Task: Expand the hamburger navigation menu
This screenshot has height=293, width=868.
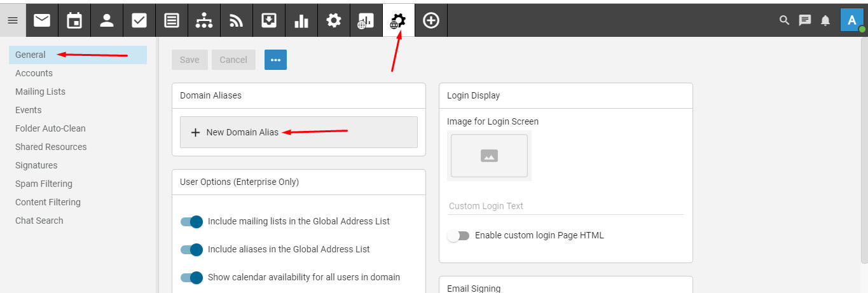Action: [x=13, y=20]
